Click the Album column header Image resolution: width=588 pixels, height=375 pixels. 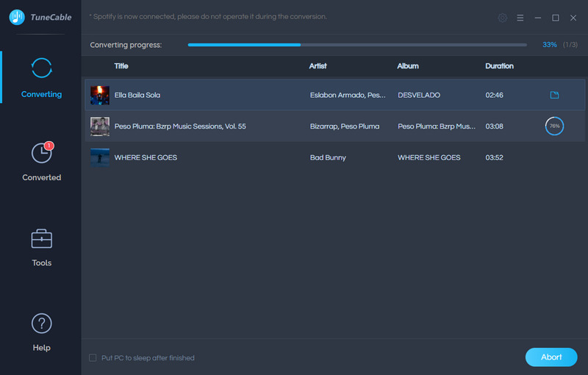(x=408, y=66)
